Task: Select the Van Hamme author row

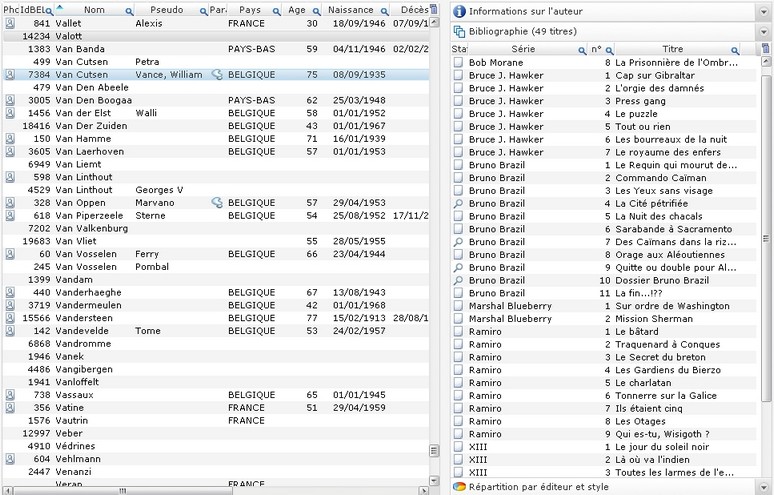Action: [80, 139]
